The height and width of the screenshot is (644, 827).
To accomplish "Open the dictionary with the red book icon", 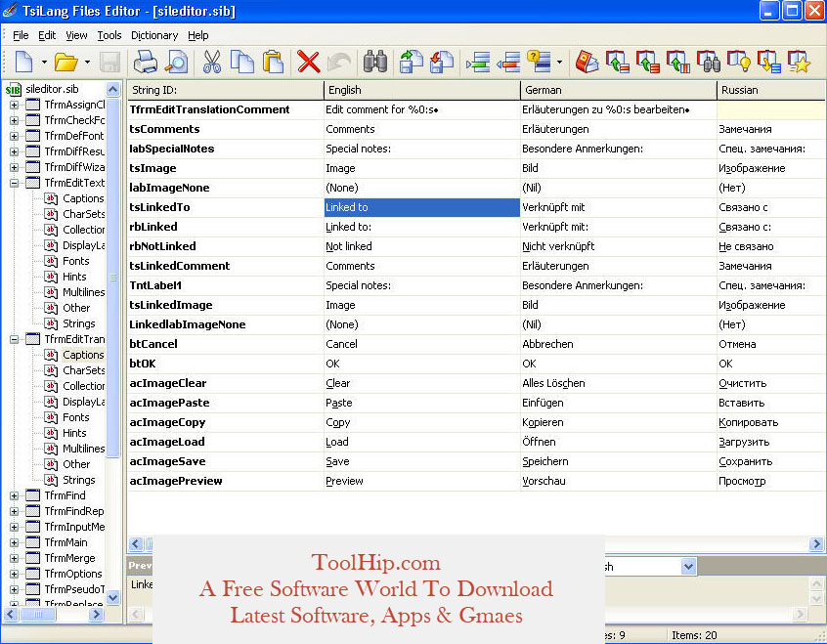I will pos(588,63).
